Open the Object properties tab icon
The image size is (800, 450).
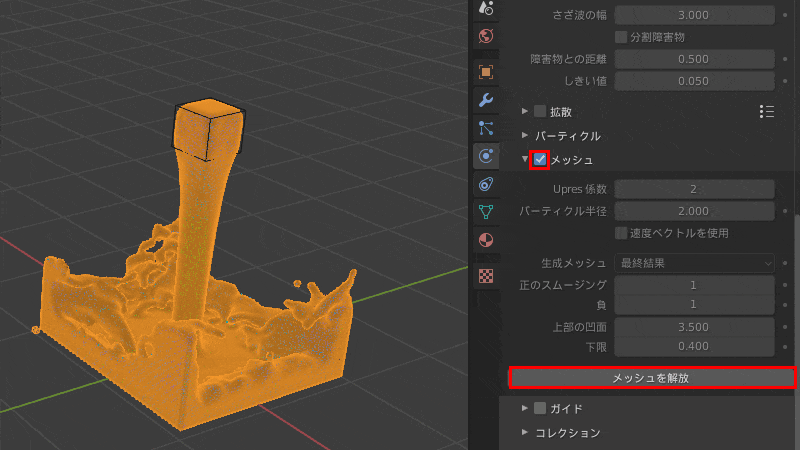click(x=486, y=72)
